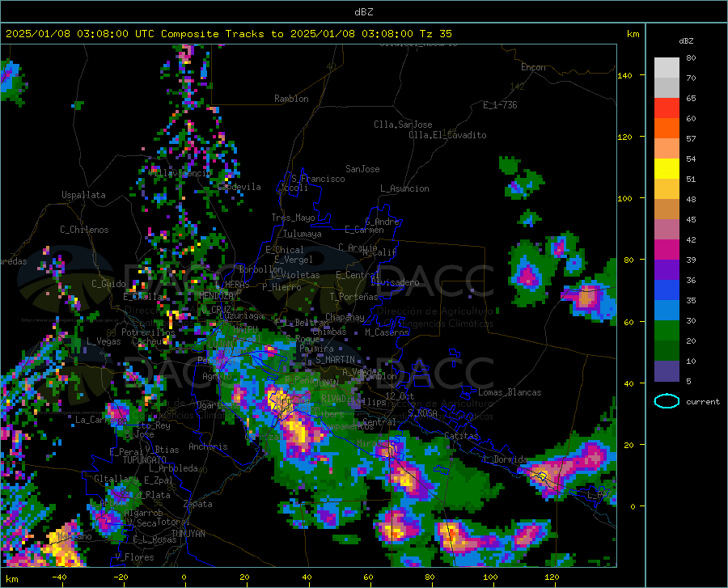The width and height of the screenshot is (728, 588).
Task: Click the Catitas map label
Action: point(462,436)
